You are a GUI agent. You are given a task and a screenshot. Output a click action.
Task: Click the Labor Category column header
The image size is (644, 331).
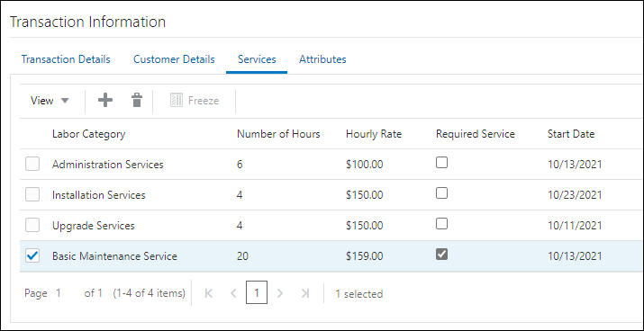click(x=88, y=134)
